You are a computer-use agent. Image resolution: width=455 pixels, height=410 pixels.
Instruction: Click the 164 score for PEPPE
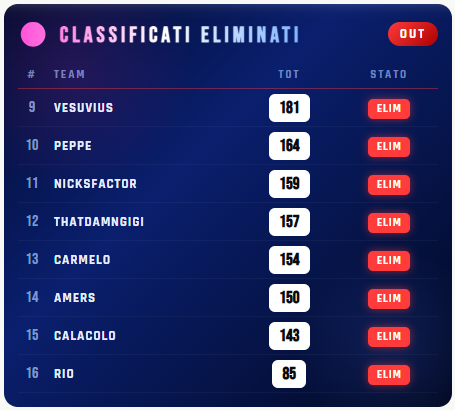tap(289, 146)
